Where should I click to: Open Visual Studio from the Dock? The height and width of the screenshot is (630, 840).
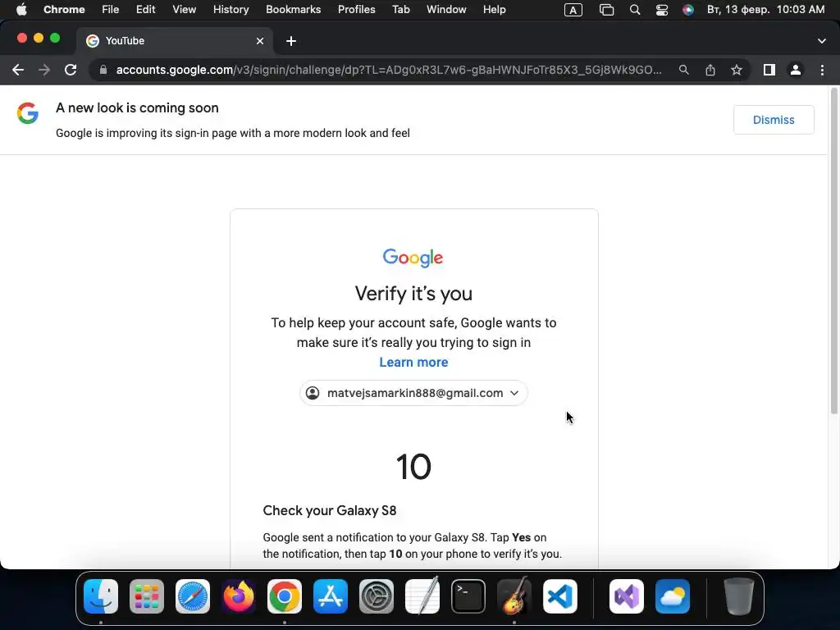click(x=627, y=596)
